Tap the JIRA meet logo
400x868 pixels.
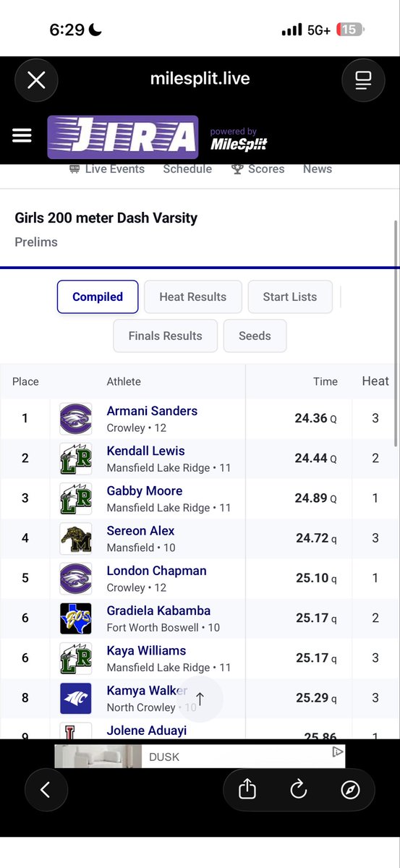pyautogui.click(x=123, y=137)
